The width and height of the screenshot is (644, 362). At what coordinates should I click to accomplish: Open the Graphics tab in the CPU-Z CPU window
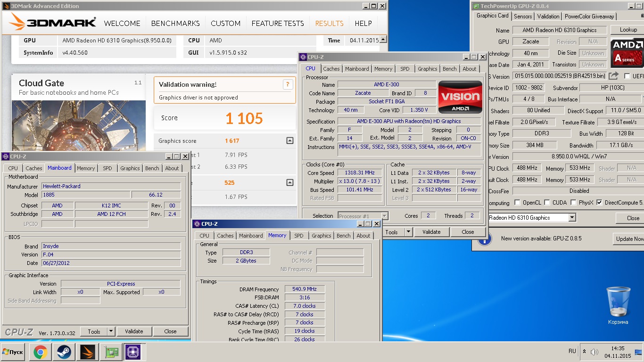[x=427, y=69]
